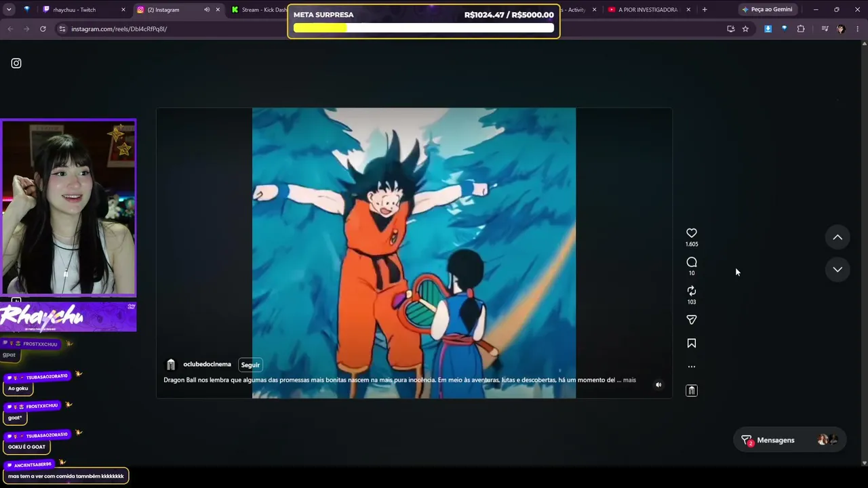Open the browser extensions puzzle icon
This screenshot has width=868, height=488.
801,28
